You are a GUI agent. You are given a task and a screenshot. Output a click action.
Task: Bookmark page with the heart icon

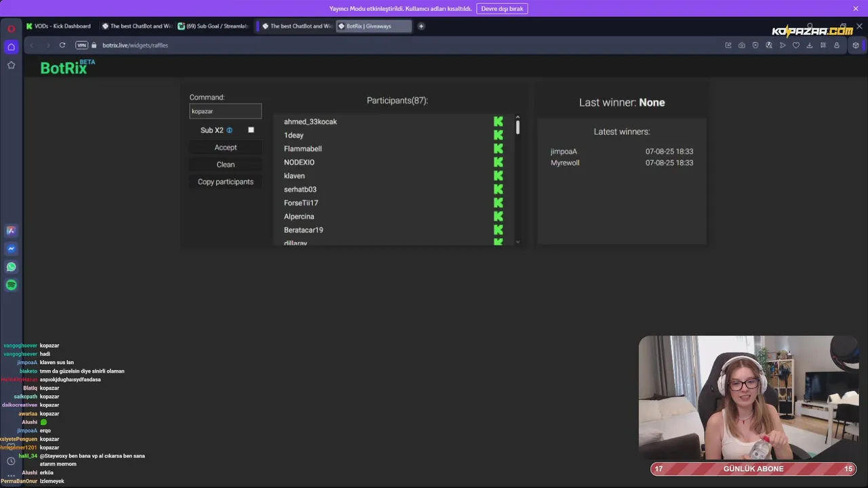coord(796,45)
